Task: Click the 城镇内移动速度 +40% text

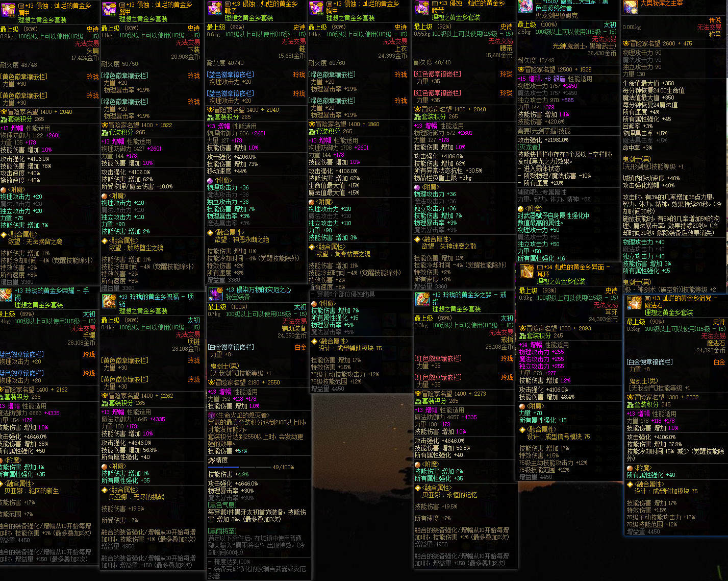Action: [651, 179]
